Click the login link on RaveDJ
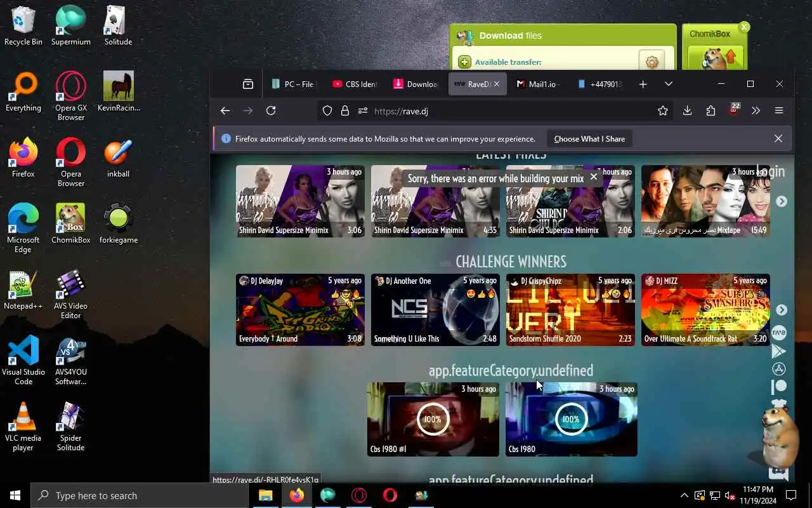Viewport: 812px width, 508px height. point(770,171)
